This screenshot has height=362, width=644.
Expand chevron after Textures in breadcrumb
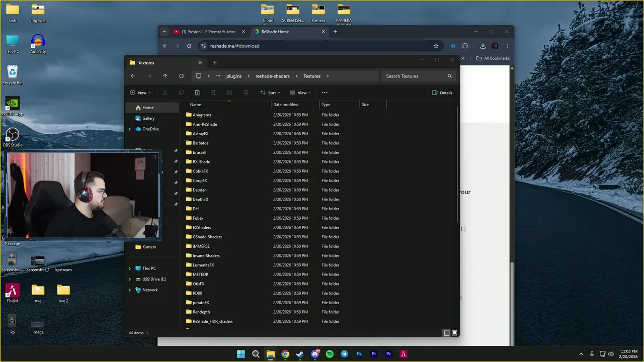click(328, 76)
